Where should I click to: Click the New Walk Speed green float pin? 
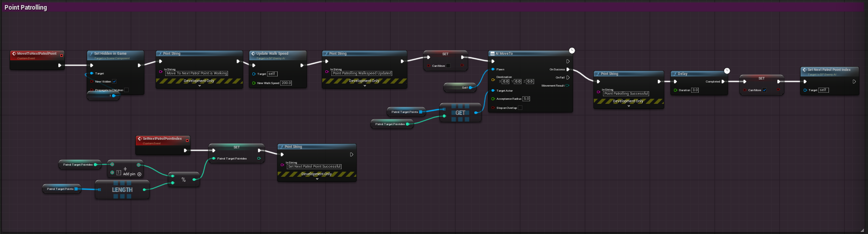(254, 83)
